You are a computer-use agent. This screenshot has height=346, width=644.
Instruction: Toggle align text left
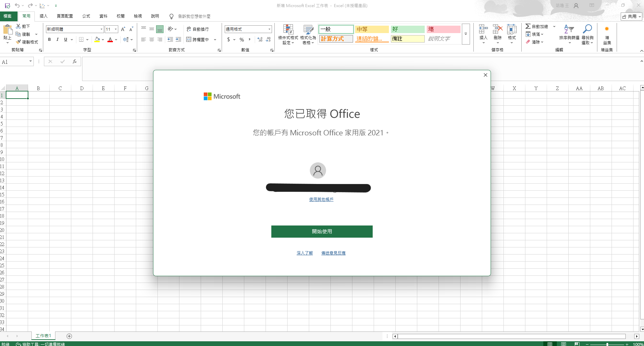[x=144, y=39]
